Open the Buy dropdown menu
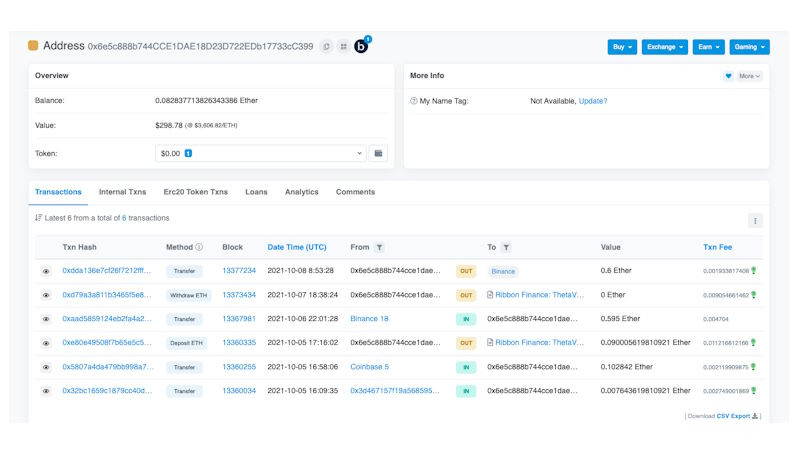The height and width of the screenshot is (450, 800). tap(622, 47)
